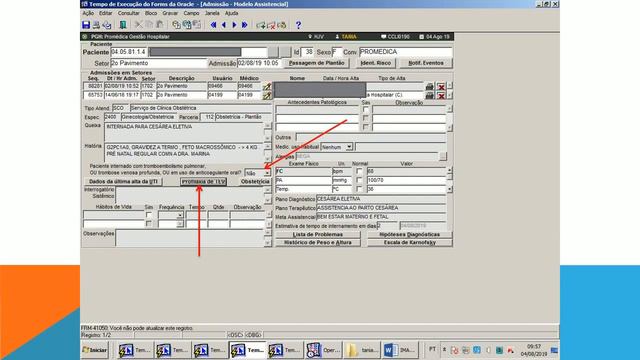The height and width of the screenshot is (360, 640).
Task: Click Notif. Eventos button
Action: point(426,63)
